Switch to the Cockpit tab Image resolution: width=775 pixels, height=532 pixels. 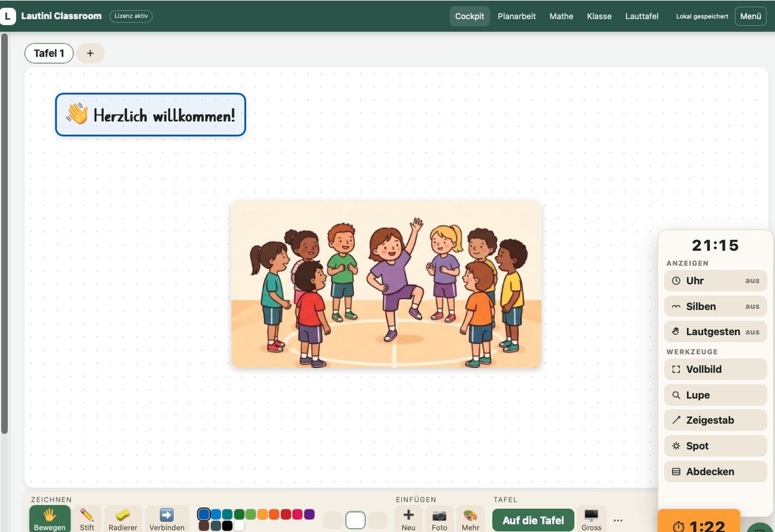pyautogui.click(x=470, y=16)
